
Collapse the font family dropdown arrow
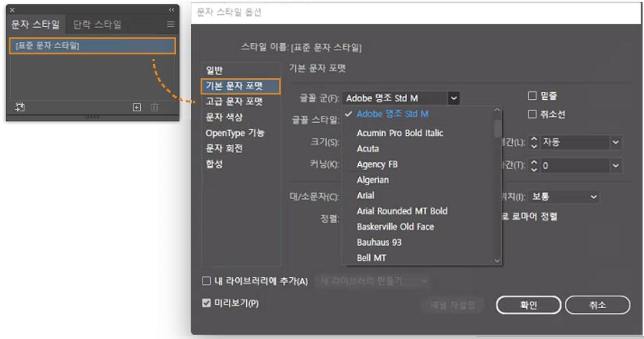pyautogui.click(x=454, y=98)
